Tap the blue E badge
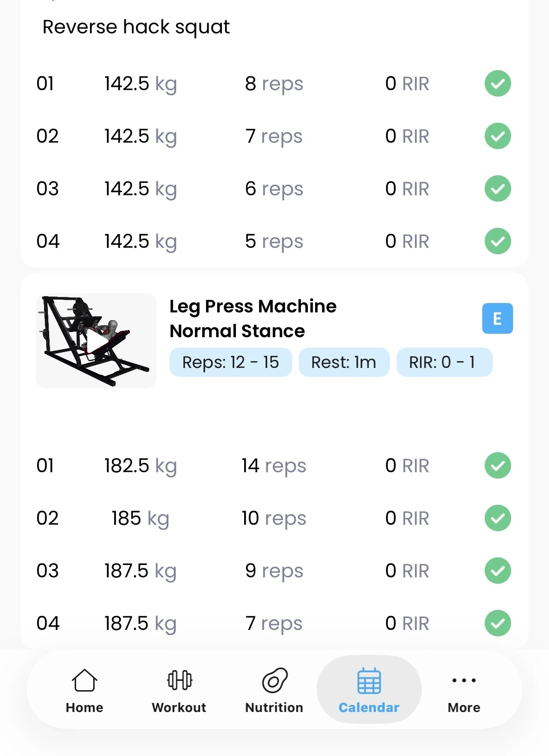 [497, 318]
